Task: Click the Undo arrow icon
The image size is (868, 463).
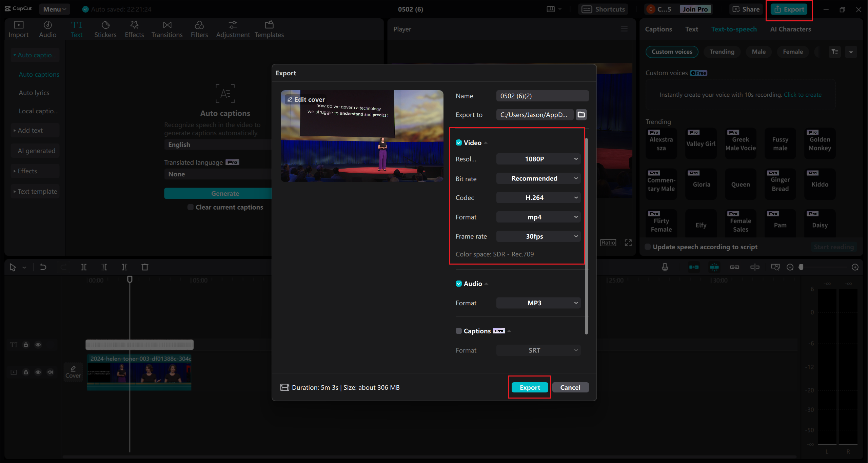Action: click(43, 267)
